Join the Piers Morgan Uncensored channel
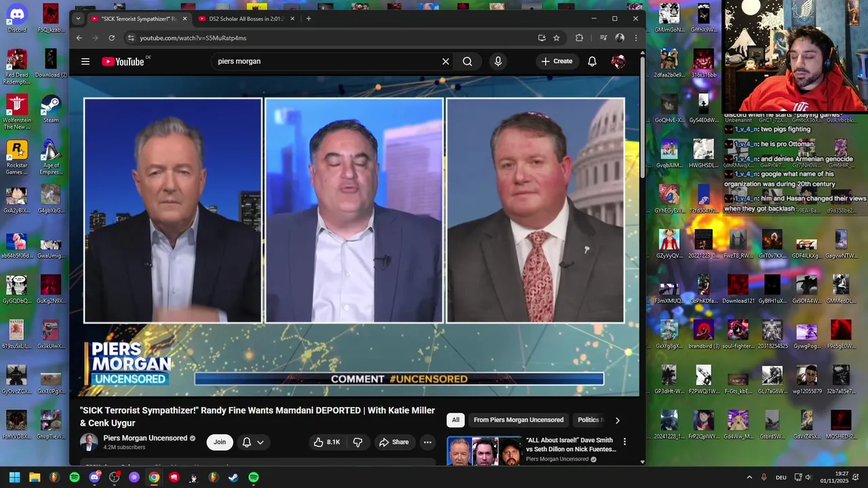Screen dimensions: 868x488 pyautogui.click(x=220, y=442)
